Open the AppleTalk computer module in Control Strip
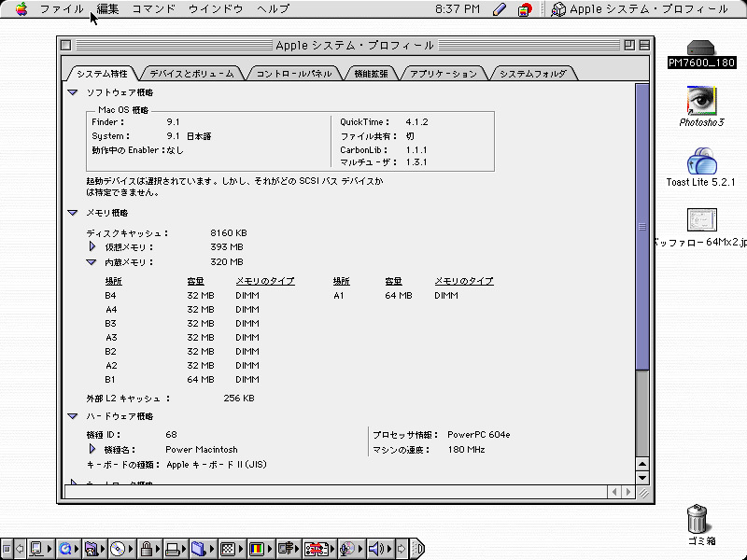The height and width of the screenshot is (560, 747). click(40, 549)
